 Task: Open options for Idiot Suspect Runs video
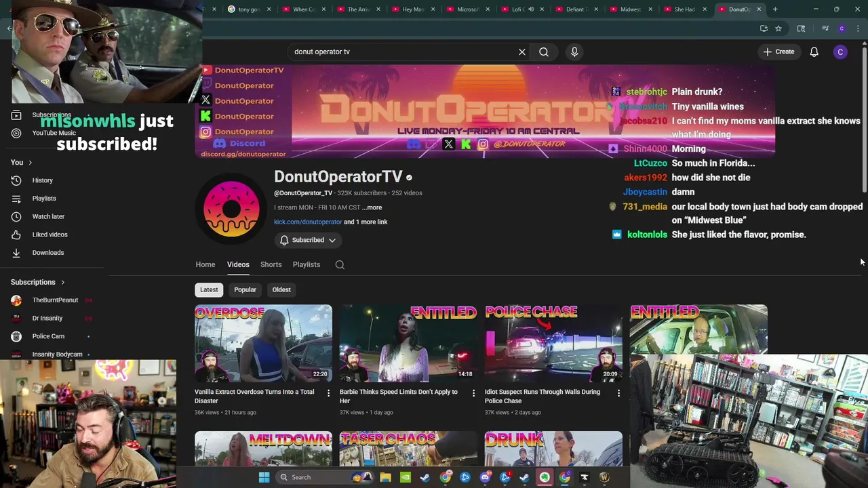click(618, 393)
